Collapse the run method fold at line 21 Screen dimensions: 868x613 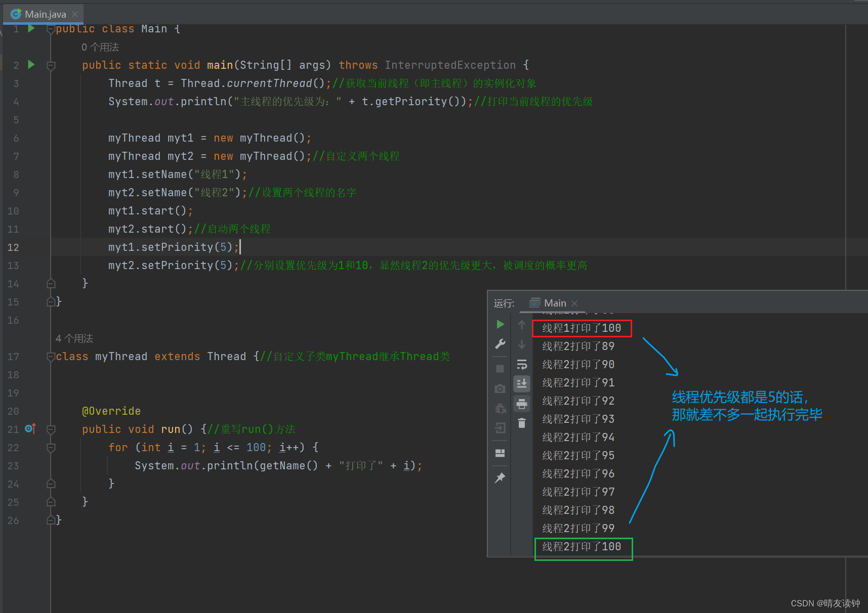tap(51, 429)
